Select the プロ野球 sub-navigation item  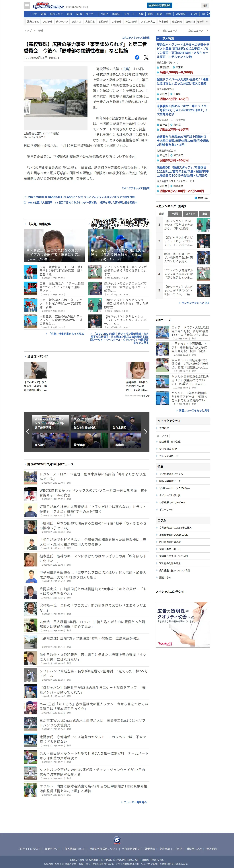point(47,22)
